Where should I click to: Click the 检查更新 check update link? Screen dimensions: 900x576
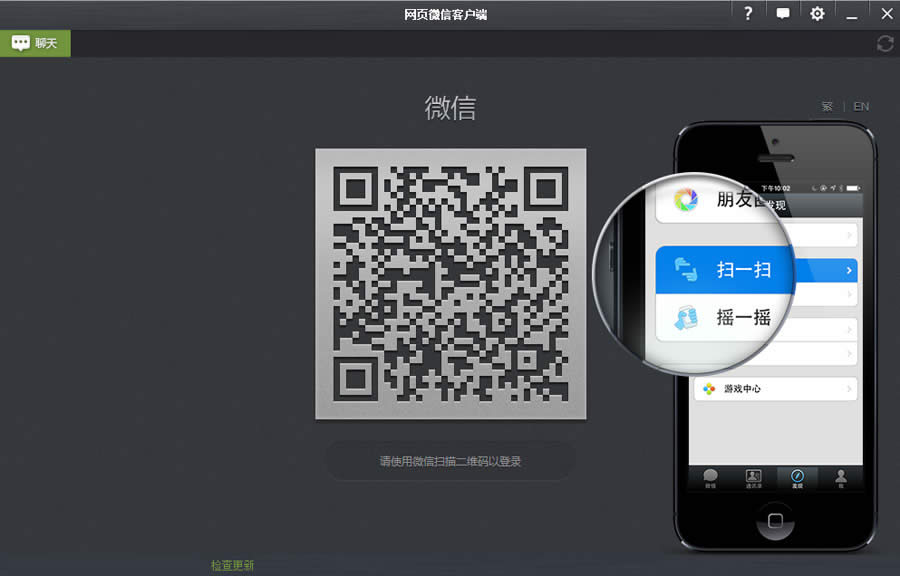[x=232, y=565]
